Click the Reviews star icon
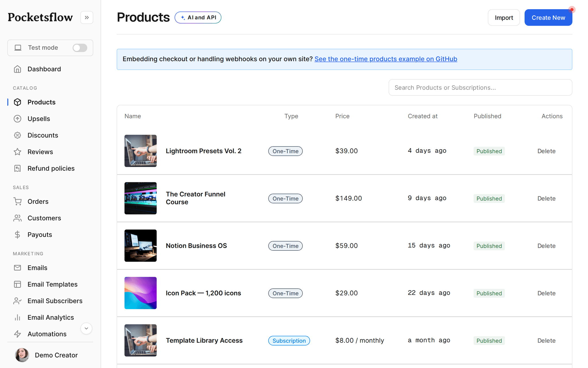 (18, 152)
